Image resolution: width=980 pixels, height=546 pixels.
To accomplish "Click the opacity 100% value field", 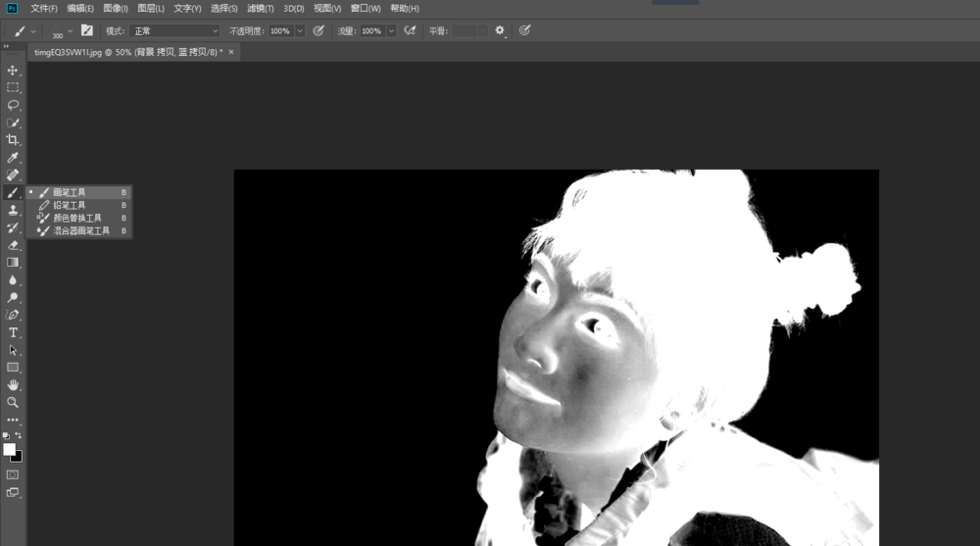I will pyautogui.click(x=281, y=30).
